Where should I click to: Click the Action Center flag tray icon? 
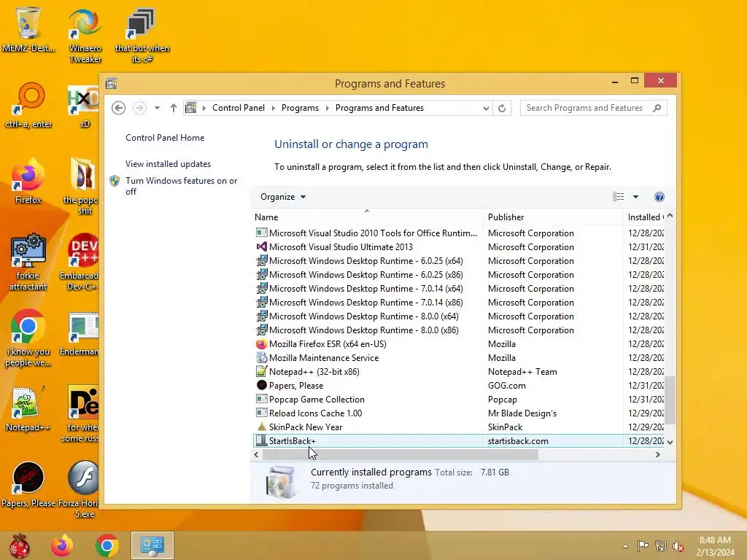pos(643,545)
